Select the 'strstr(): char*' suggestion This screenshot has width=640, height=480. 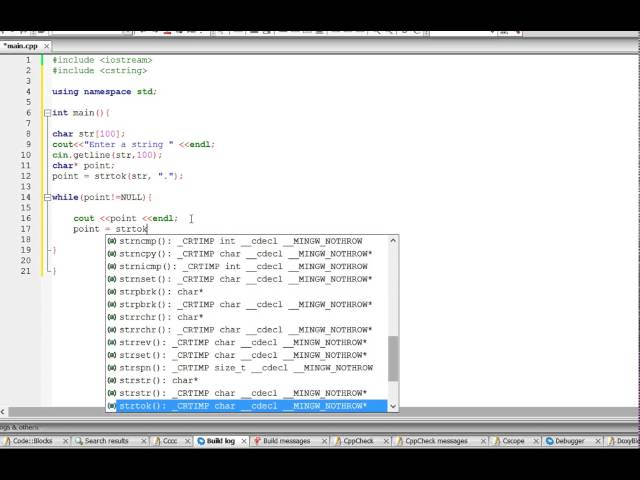pyautogui.click(x=246, y=380)
